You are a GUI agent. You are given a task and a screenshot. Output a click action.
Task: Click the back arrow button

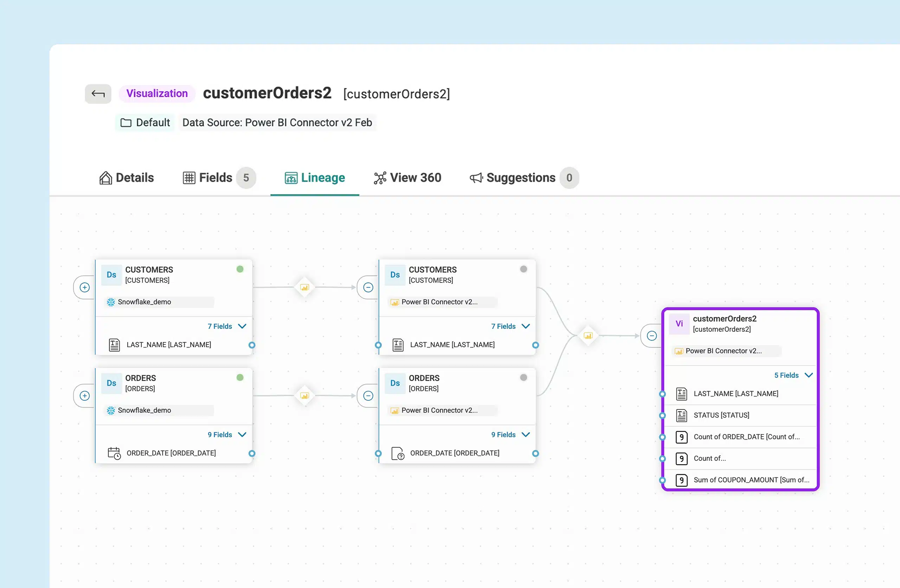click(x=98, y=94)
